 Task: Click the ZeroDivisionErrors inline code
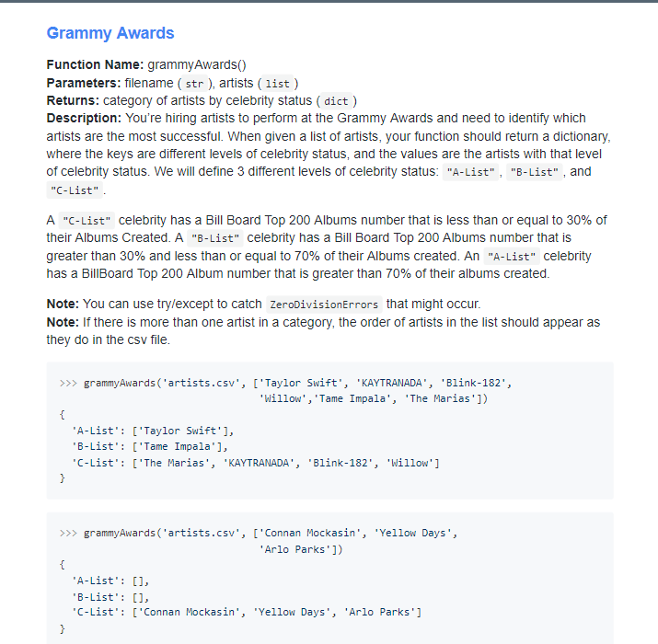(324, 305)
